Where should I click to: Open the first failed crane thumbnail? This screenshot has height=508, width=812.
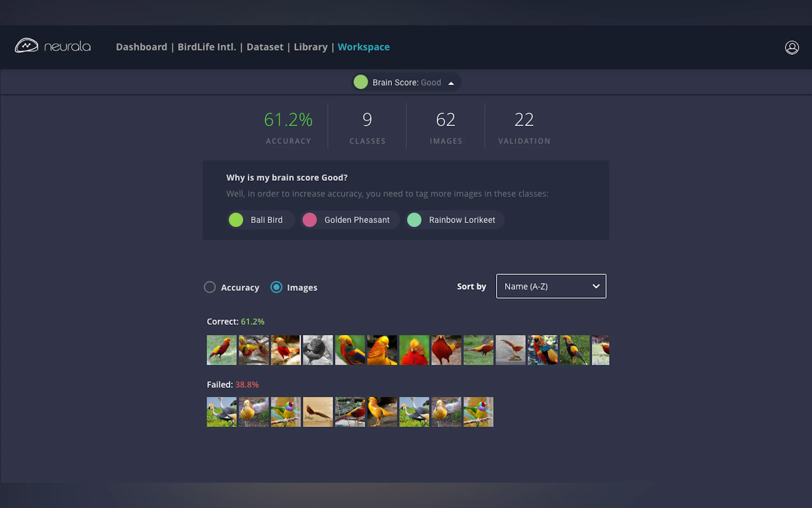point(222,412)
